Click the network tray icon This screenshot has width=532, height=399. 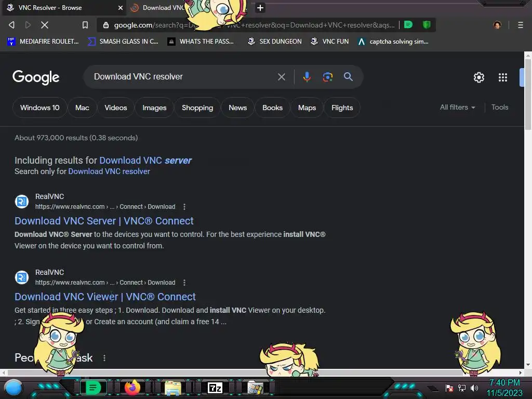pos(462,388)
